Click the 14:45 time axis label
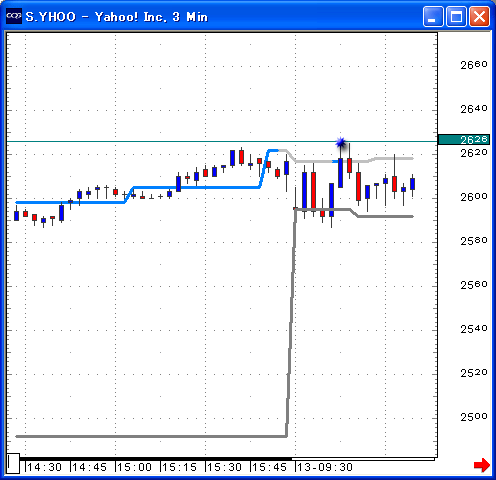The image size is (496, 480). [x=89, y=467]
